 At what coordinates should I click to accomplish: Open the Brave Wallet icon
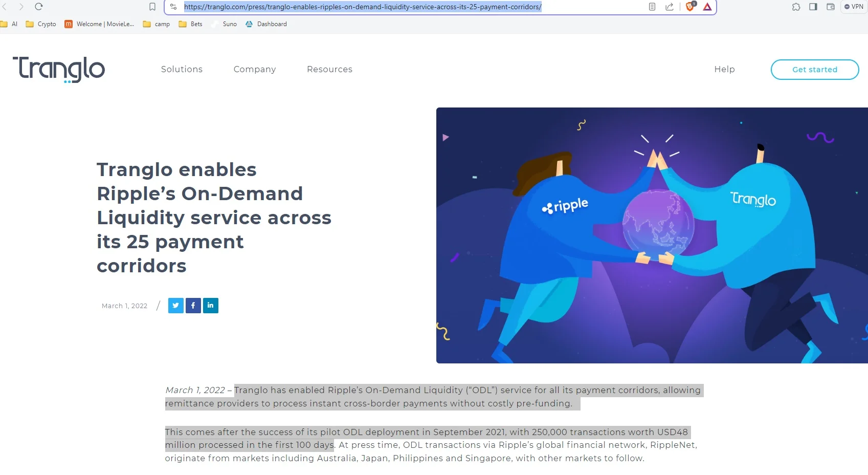click(x=831, y=7)
